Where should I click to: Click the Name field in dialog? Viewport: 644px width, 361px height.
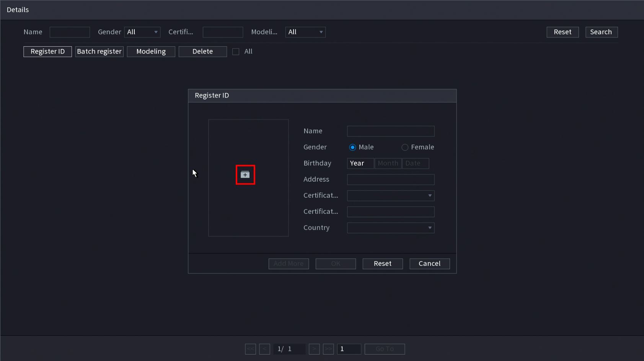390,131
